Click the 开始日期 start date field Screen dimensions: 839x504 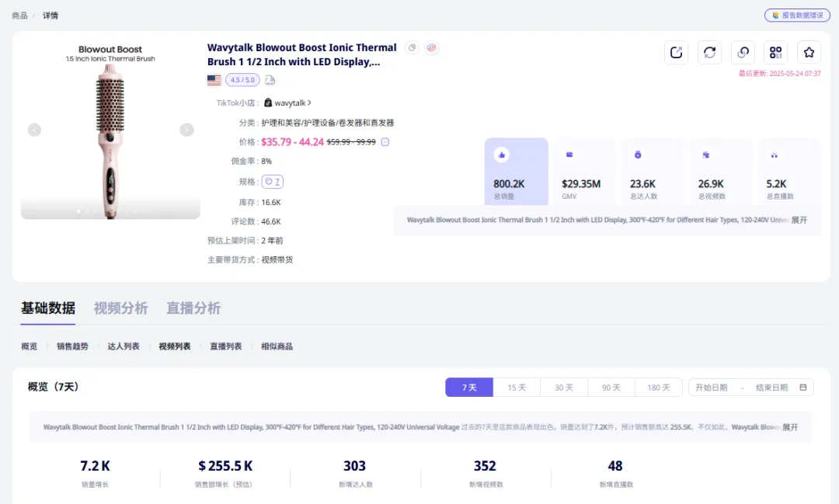click(x=712, y=388)
